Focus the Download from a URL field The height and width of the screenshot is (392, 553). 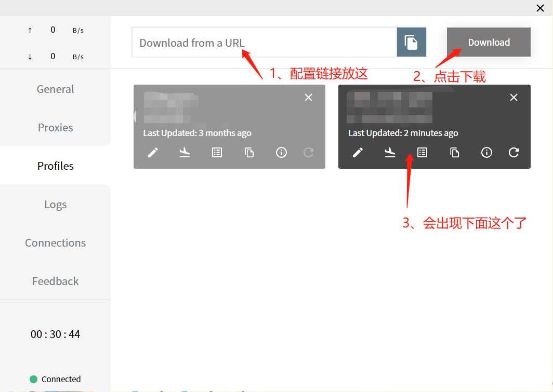pyautogui.click(x=264, y=42)
